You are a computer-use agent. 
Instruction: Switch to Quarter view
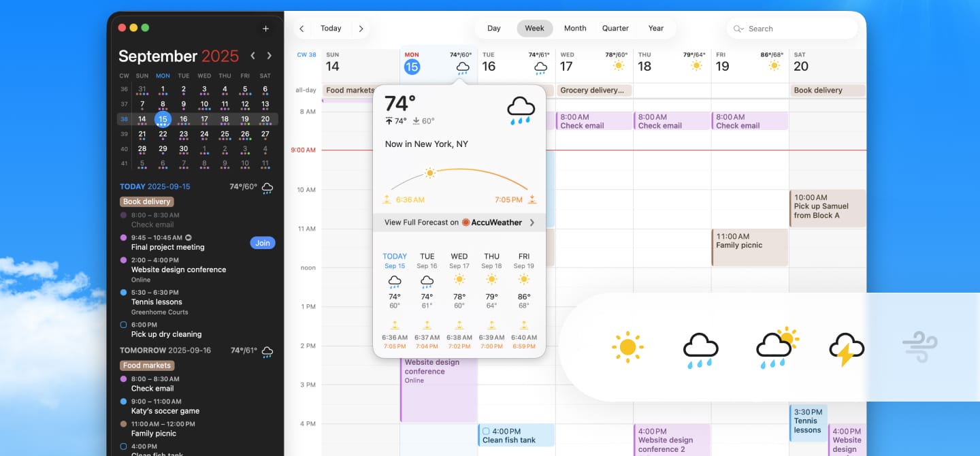click(x=615, y=29)
